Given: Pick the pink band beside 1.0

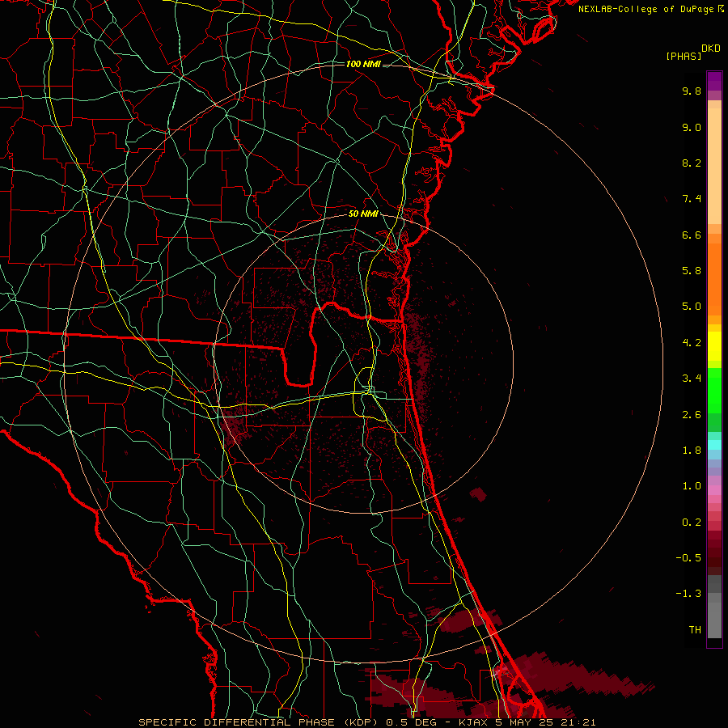Looking at the screenshot, I should click(714, 490).
